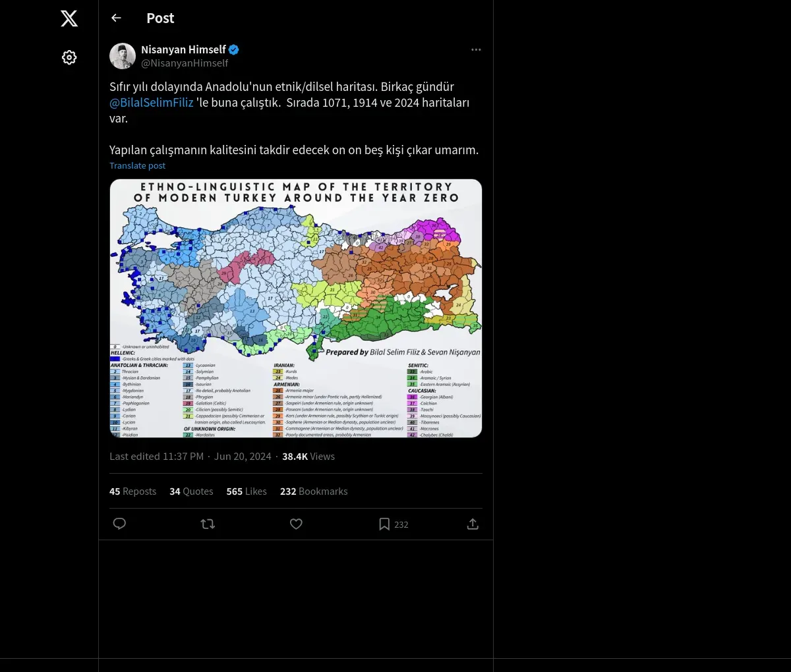791x672 pixels.
Task: View the 45 Reposts list
Action: [132, 491]
